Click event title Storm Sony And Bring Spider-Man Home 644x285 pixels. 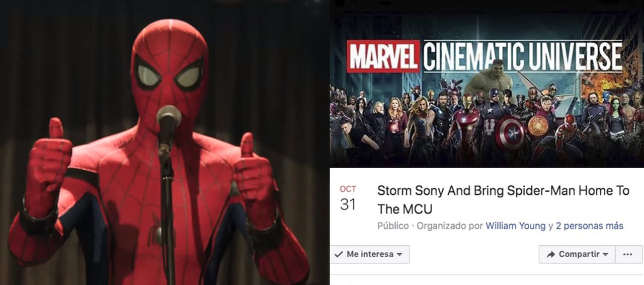pos(503,200)
